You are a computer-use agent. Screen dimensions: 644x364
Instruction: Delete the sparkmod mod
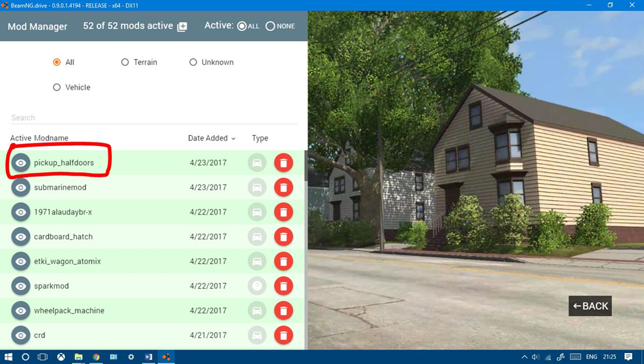coord(284,286)
